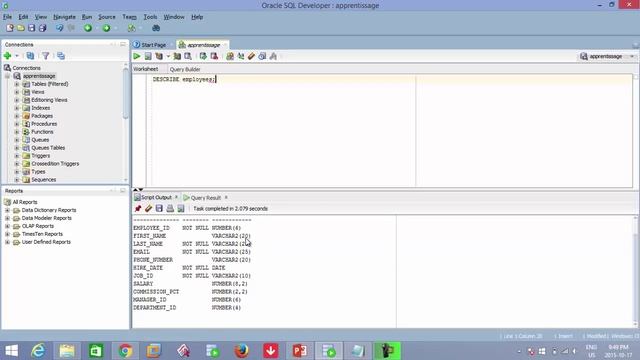The height and width of the screenshot is (360, 640).
Task: Change case with the To Upper/Lower icon
Action: coord(241,56)
